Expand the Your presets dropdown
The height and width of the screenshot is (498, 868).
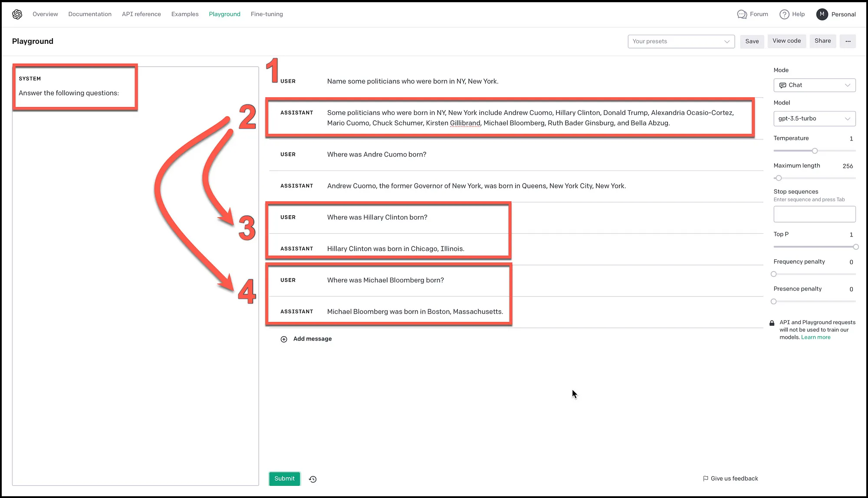pos(681,41)
